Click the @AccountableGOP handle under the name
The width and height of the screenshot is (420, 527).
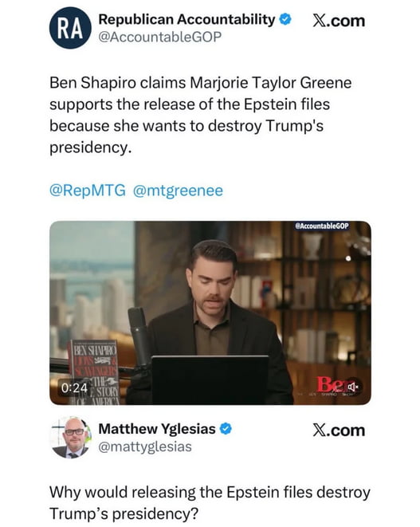[160, 37]
